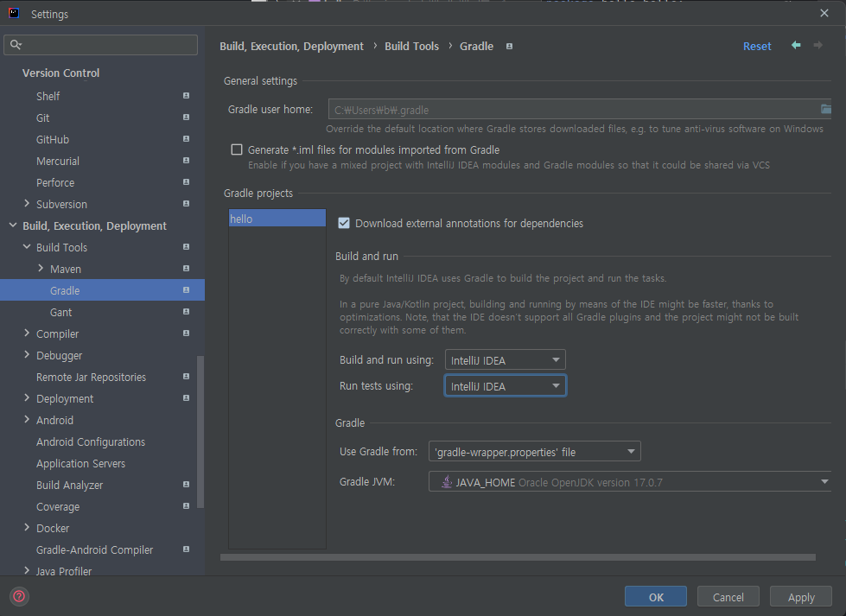The width and height of the screenshot is (846, 616).
Task: Click the project-level icon beside Build Analyzer
Action: [x=186, y=484]
